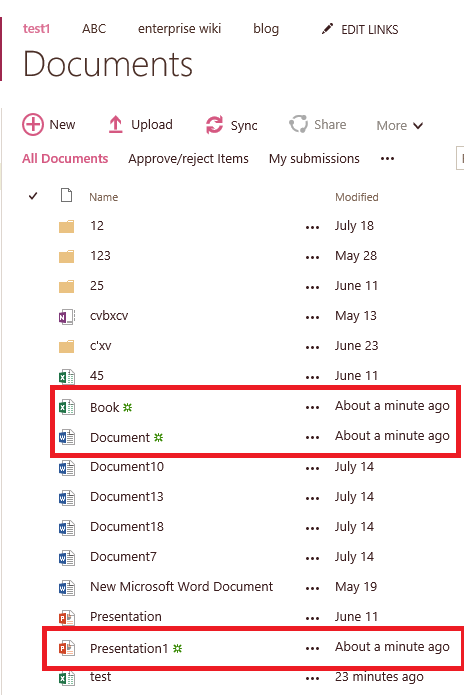Go to enterprise wiki in navigation
The image size is (464, 695).
[x=179, y=28]
